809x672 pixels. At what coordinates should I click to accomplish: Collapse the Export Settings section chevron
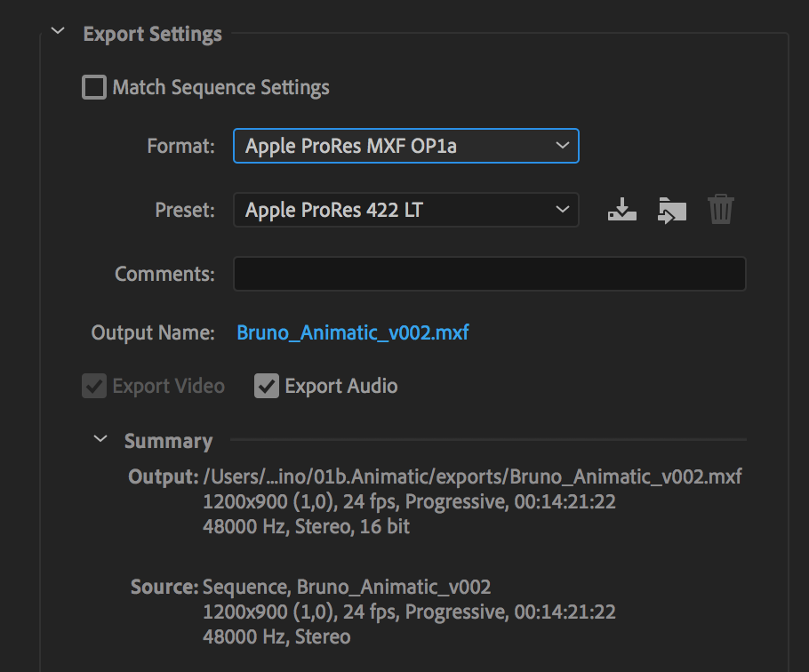coord(58,31)
